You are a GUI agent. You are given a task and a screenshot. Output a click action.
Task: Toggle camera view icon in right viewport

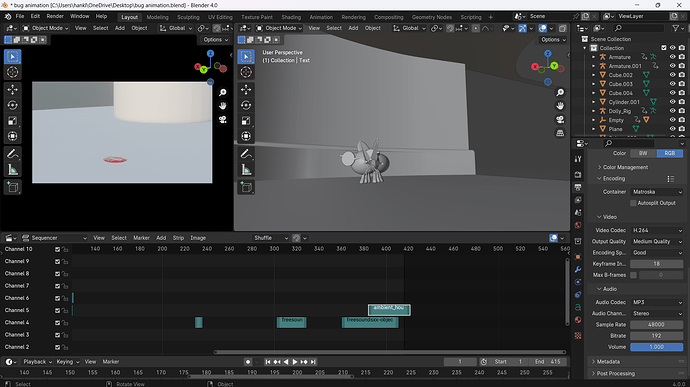tap(560, 119)
